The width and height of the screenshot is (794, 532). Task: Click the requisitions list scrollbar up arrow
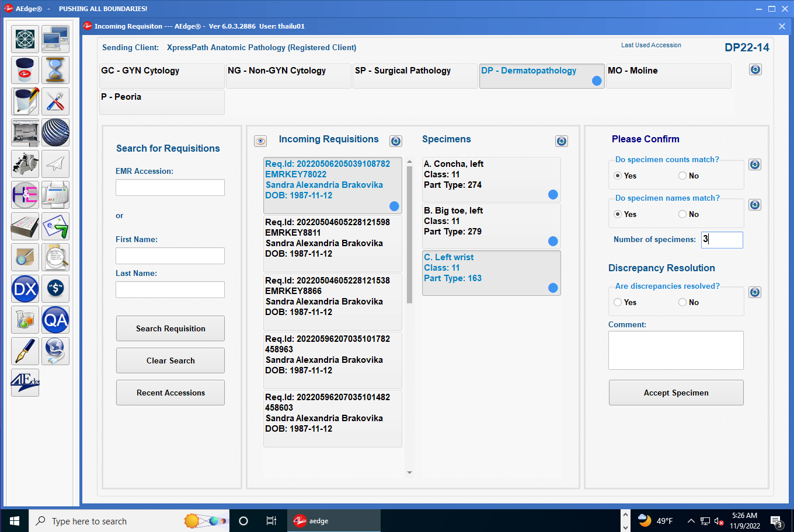click(x=409, y=162)
